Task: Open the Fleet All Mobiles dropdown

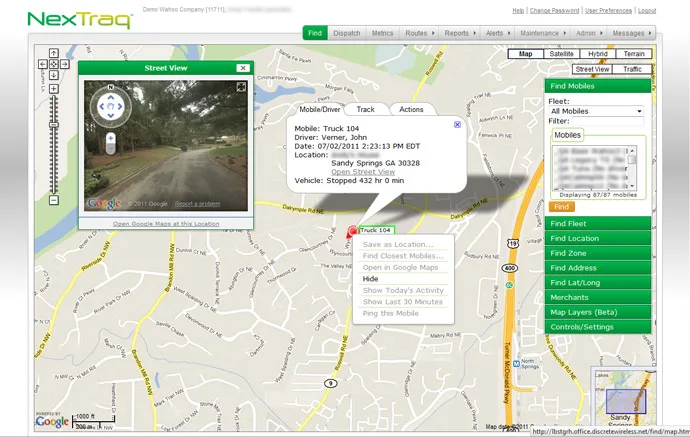Action: pyautogui.click(x=596, y=111)
